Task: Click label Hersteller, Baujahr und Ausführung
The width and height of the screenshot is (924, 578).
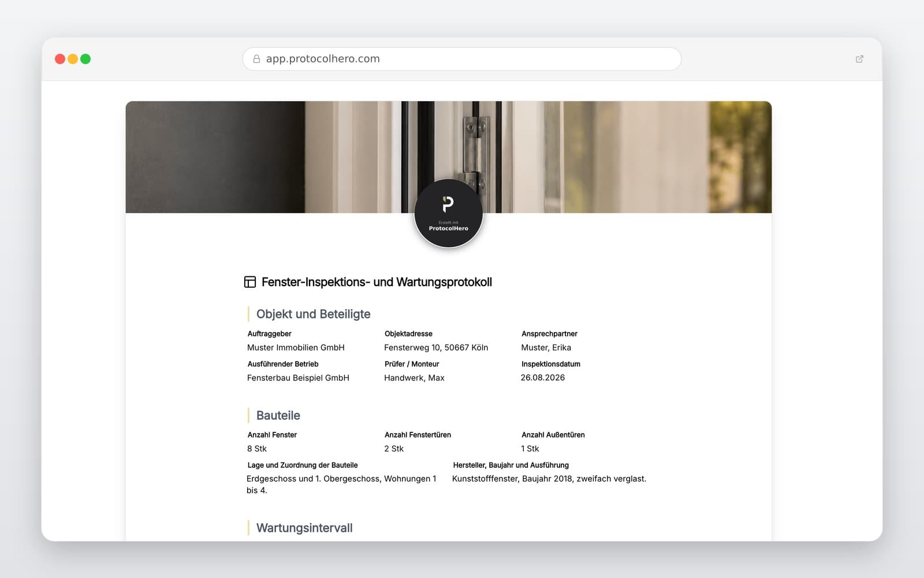Action: pyautogui.click(x=511, y=465)
